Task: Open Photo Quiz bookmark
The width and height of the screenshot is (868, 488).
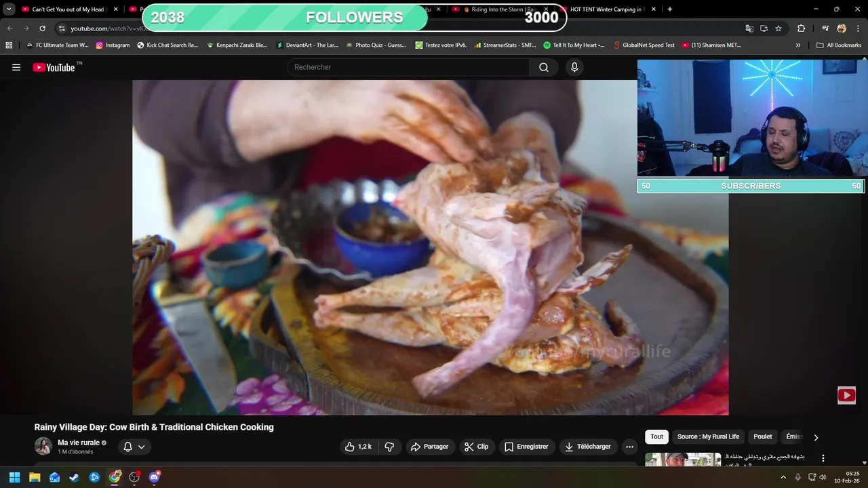Action: [376, 45]
